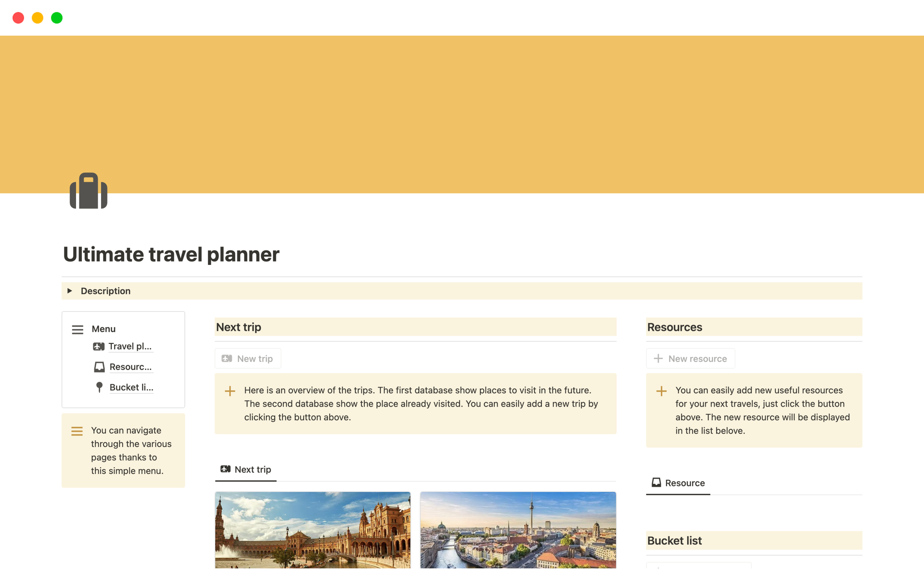The width and height of the screenshot is (924, 578).
Task: Click the Berlin cityscape thumbnail image
Action: point(518,529)
